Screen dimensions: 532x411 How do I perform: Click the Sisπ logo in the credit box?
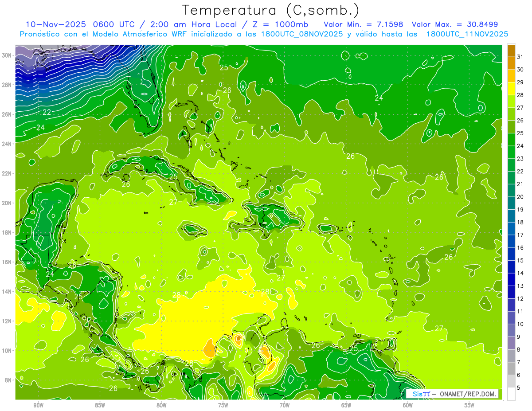(421, 394)
